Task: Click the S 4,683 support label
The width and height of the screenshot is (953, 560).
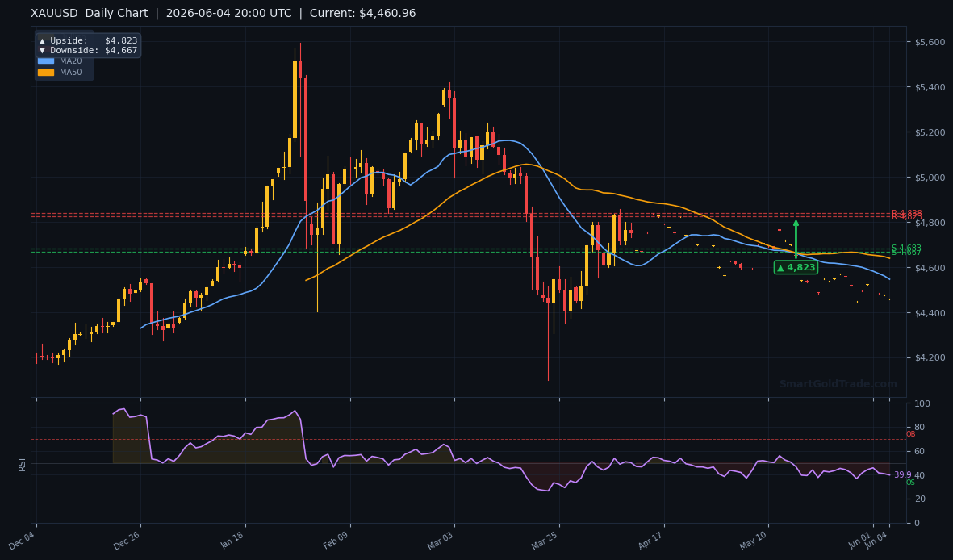Action: point(906,248)
